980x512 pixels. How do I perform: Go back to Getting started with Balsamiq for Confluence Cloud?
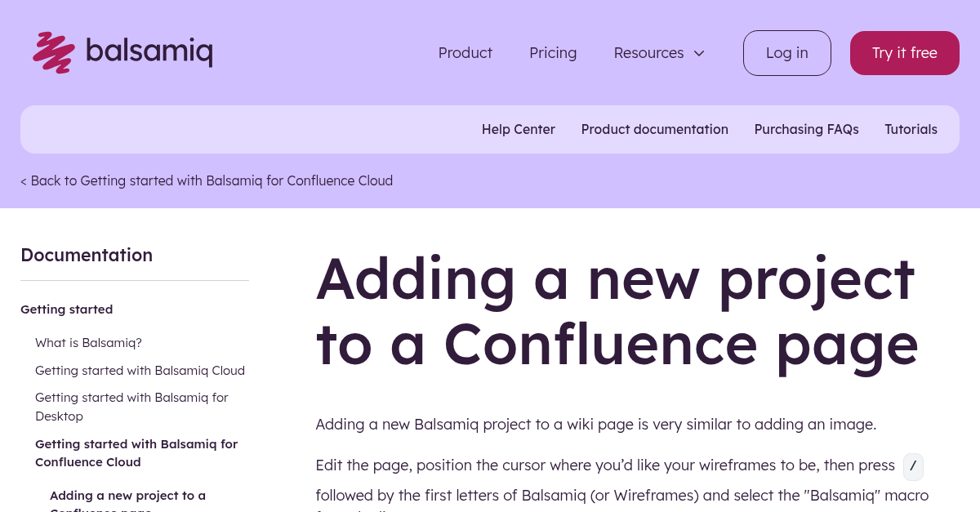pos(207,180)
